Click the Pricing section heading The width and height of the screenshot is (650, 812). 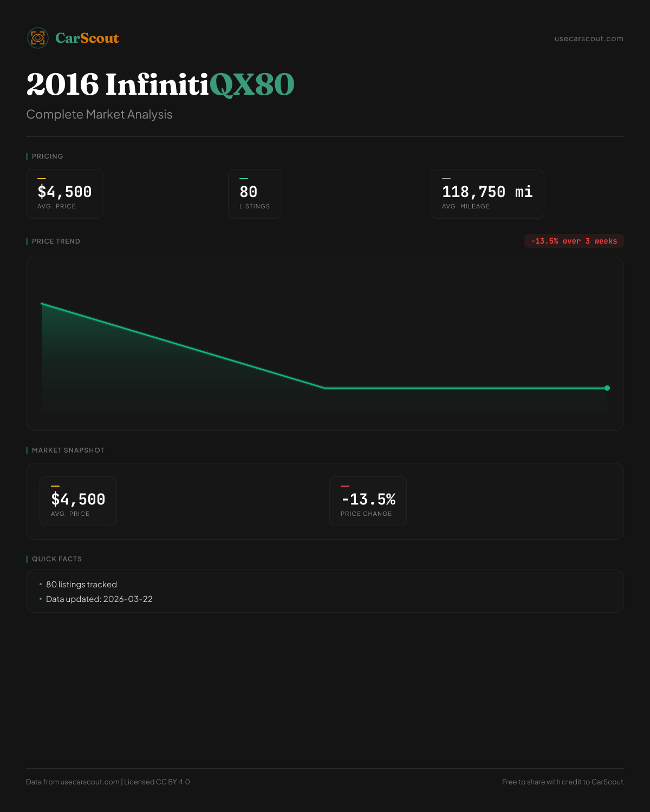[x=48, y=156]
